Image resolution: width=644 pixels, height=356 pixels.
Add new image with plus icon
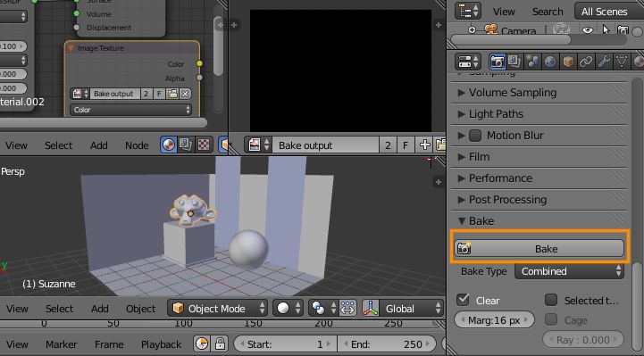[x=424, y=145]
